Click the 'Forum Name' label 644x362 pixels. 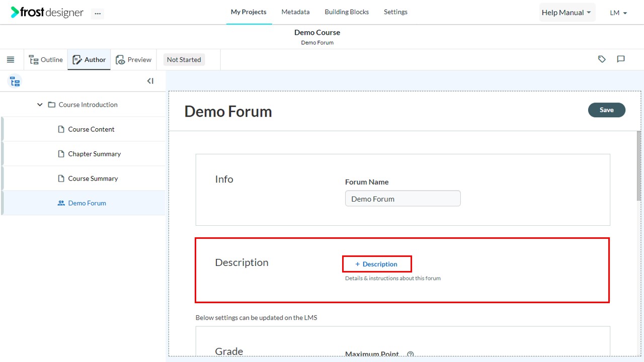click(367, 182)
